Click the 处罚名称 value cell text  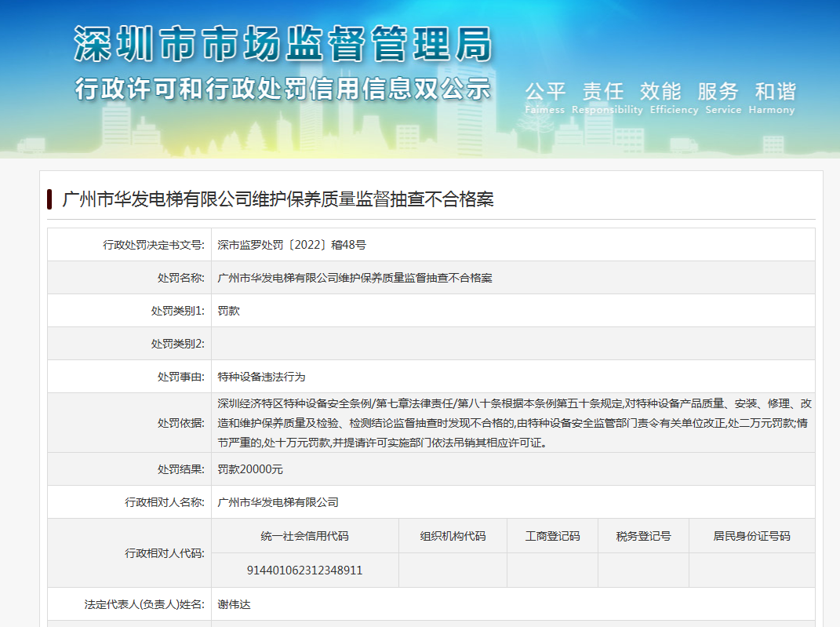click(355, 278)
